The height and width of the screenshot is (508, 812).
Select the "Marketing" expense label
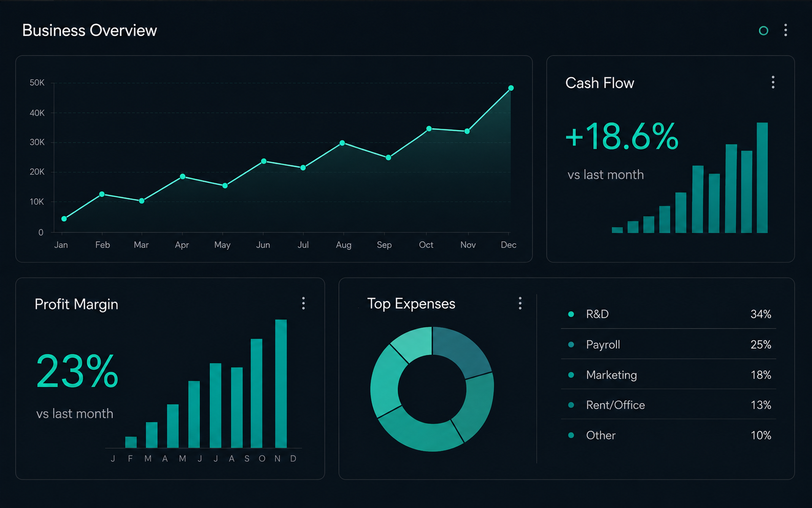(611, 375)
